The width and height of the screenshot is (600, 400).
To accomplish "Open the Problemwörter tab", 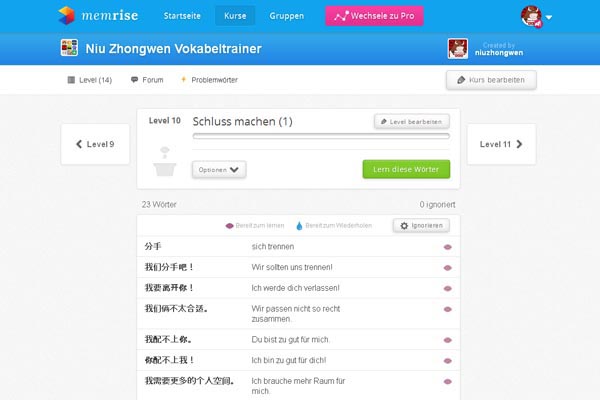I will [x=209, y=80].
